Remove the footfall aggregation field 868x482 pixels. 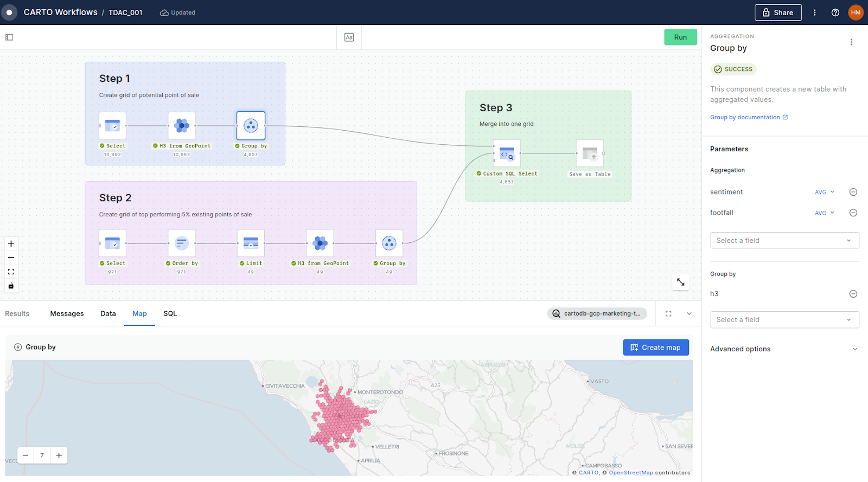[853, 213]
